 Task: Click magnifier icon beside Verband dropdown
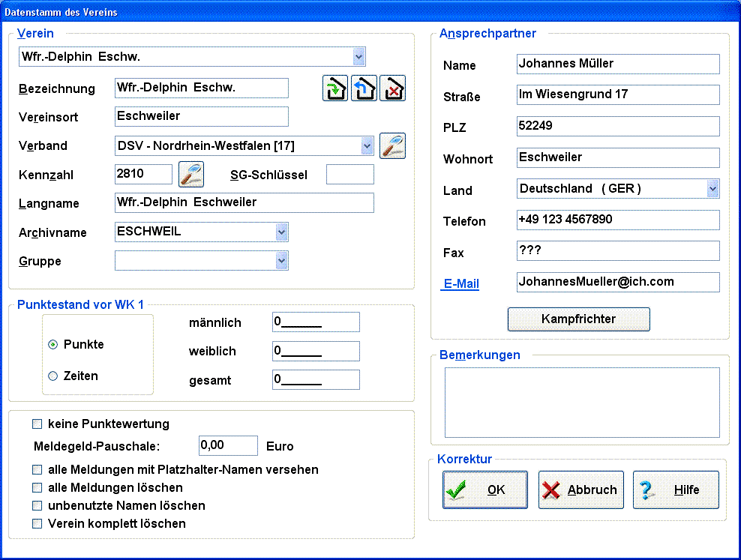pyautogui.click(x=392, y=145)
